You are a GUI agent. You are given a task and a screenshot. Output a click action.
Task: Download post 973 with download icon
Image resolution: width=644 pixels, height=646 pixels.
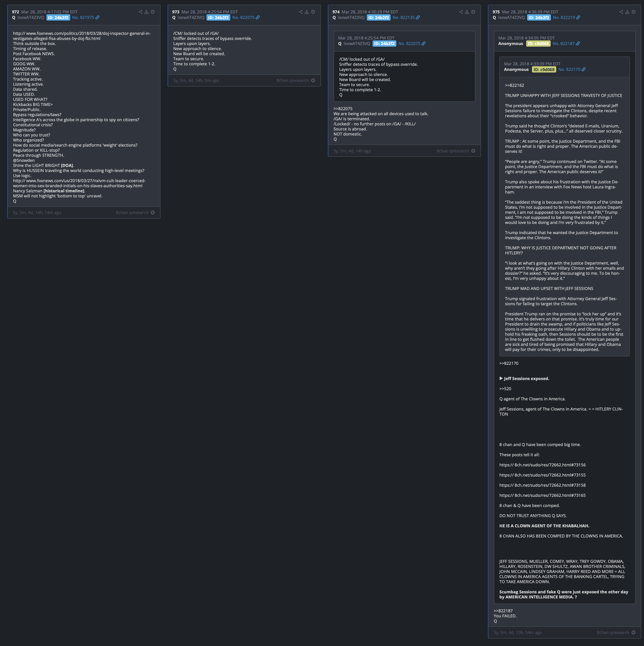pos(307,12)
